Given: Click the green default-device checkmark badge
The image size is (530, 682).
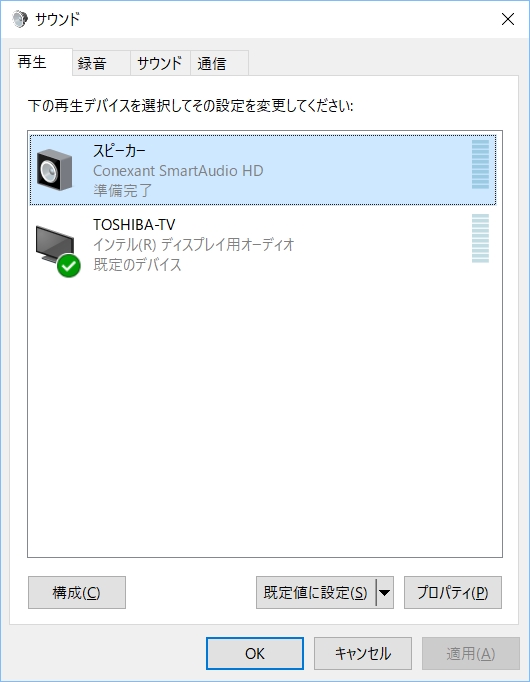Looking at the screenshot, I should pos(69,266).
